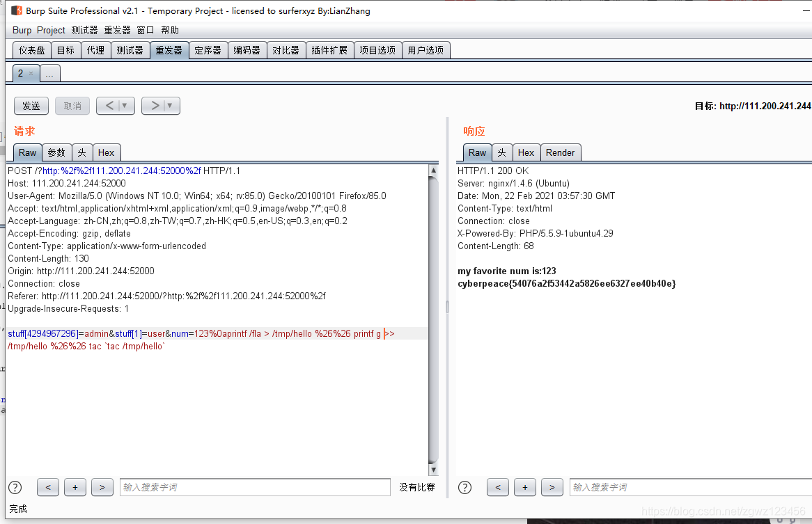812x524 pixels.
Task: Click response search previous-match < button
Action: pos(498,487)
